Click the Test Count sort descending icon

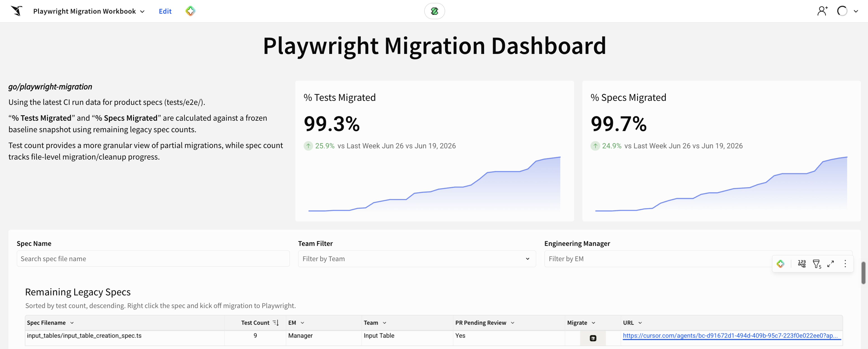click(276, 323)
